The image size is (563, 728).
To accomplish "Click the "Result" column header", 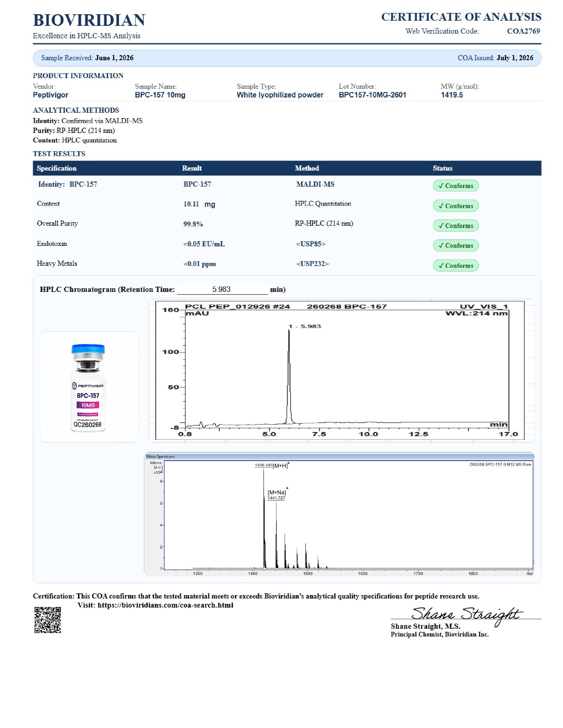I will pyautogui.click(x=192, y=168).
